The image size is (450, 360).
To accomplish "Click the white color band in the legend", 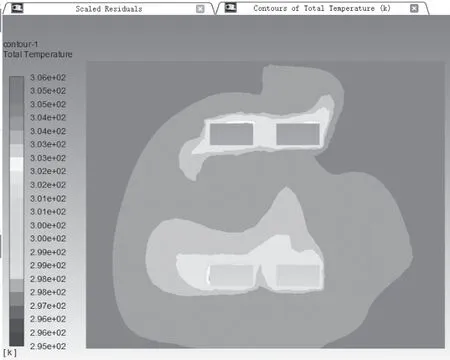I will (16, 164).
